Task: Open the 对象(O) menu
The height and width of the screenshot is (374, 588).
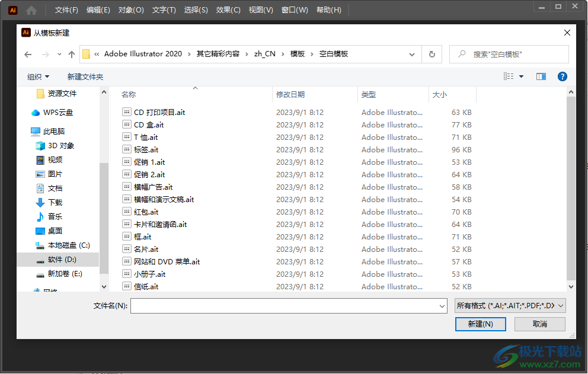Action: pos(131,9)
